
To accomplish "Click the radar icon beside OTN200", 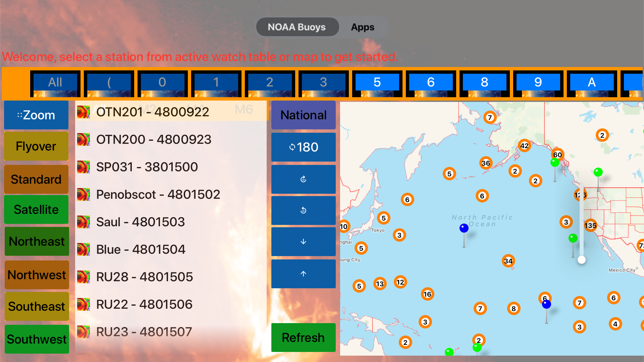I will [84, 139].
